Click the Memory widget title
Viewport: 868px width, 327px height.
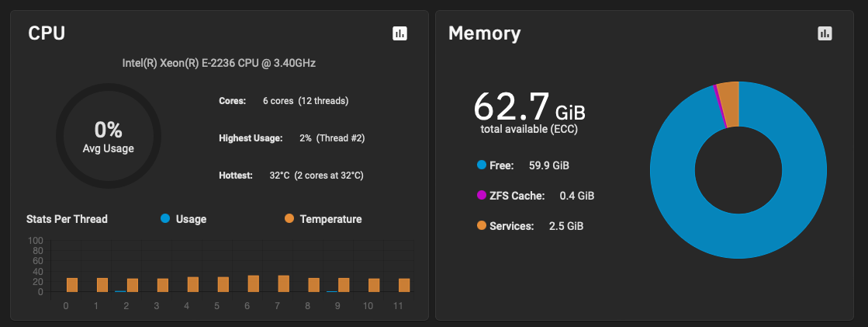[x=484, y=33]
